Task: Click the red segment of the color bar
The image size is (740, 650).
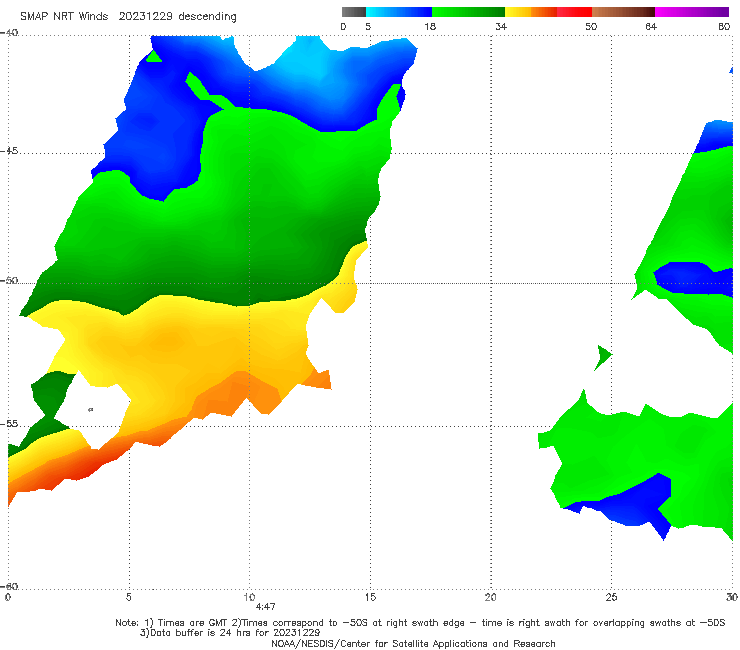Action: point(574,12)
